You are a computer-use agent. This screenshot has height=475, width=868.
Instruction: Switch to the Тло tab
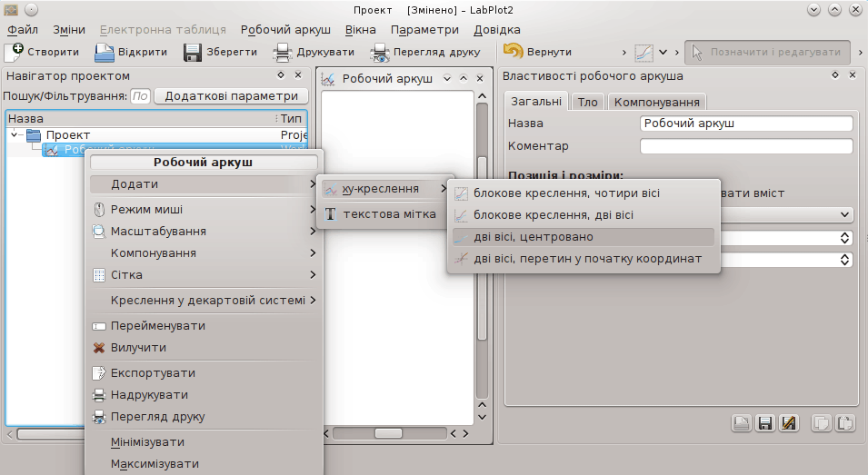coord(587,102)
